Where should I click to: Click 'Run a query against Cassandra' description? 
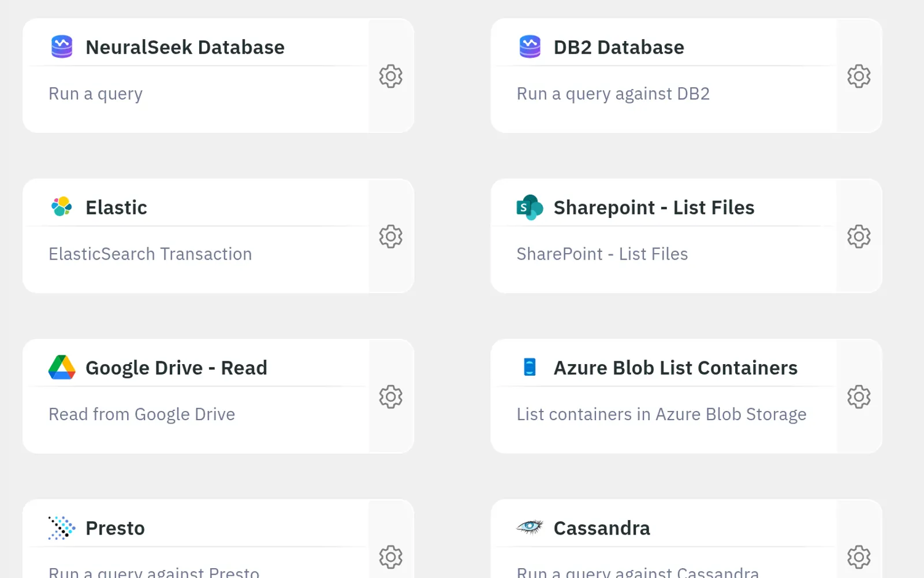[638, 572]
